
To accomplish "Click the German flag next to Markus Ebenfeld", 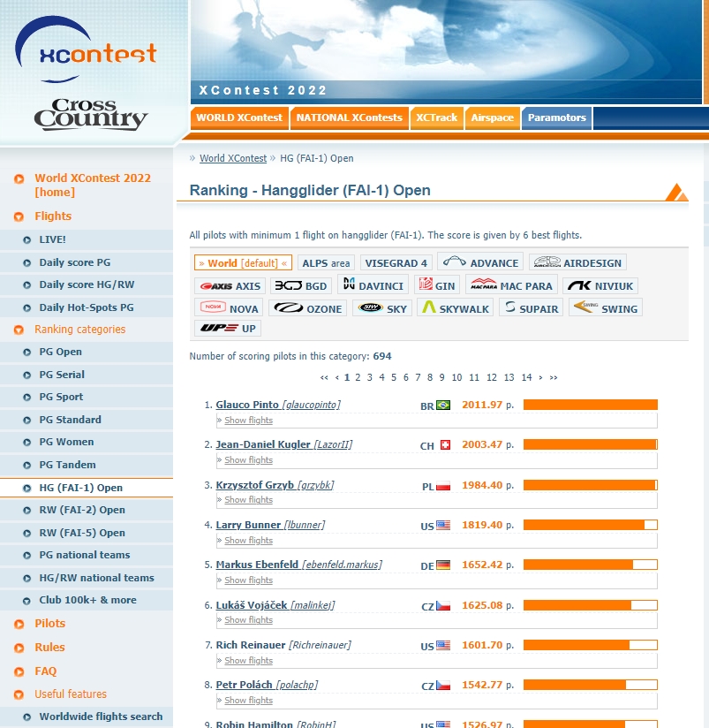I will click(443, 565).
